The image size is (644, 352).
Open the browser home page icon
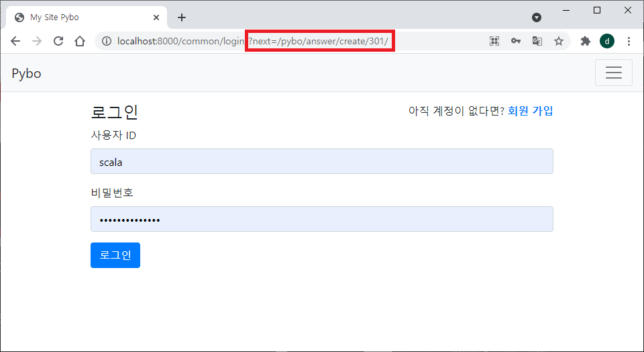(80, 41)
